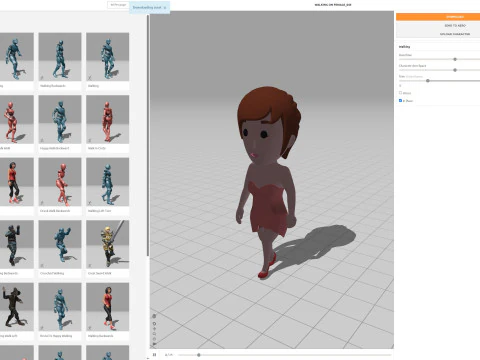Screen dimensions: 480x360
Task: Toggle skeleton view icon in viewer corner
Action: click(x=154, y=316)
